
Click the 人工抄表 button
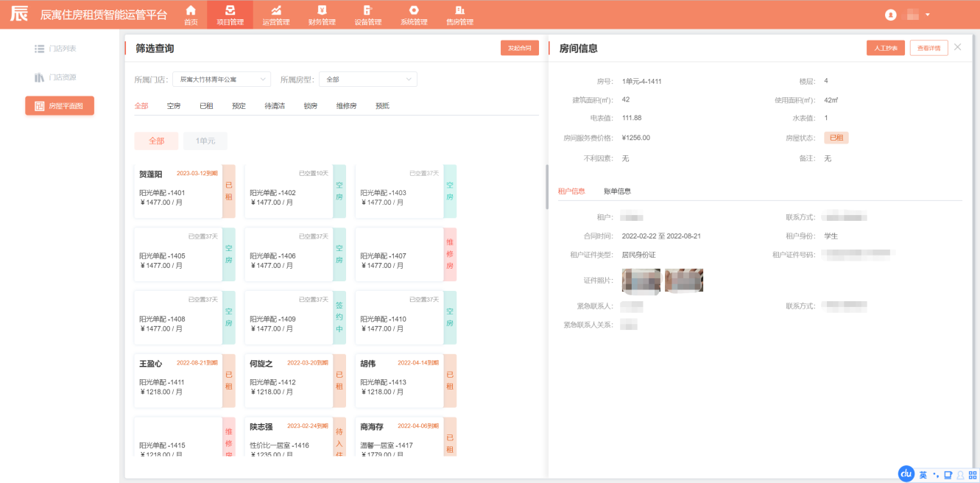885,48
